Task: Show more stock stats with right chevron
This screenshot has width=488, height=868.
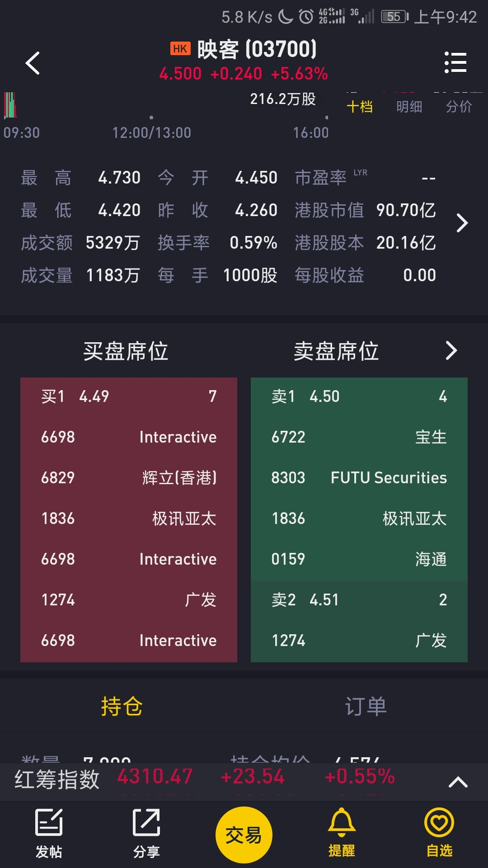Action: coord(462,223)
